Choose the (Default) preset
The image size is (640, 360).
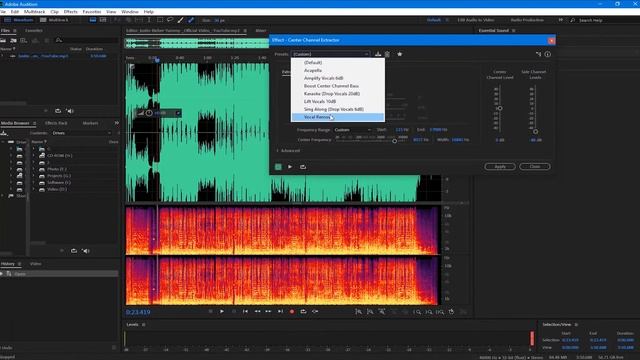pos(338,62)
